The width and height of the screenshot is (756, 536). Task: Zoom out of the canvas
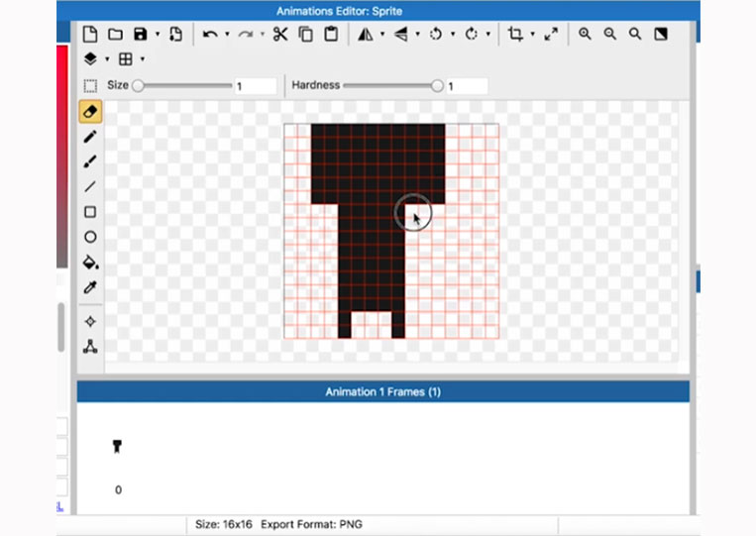(610, 35)
